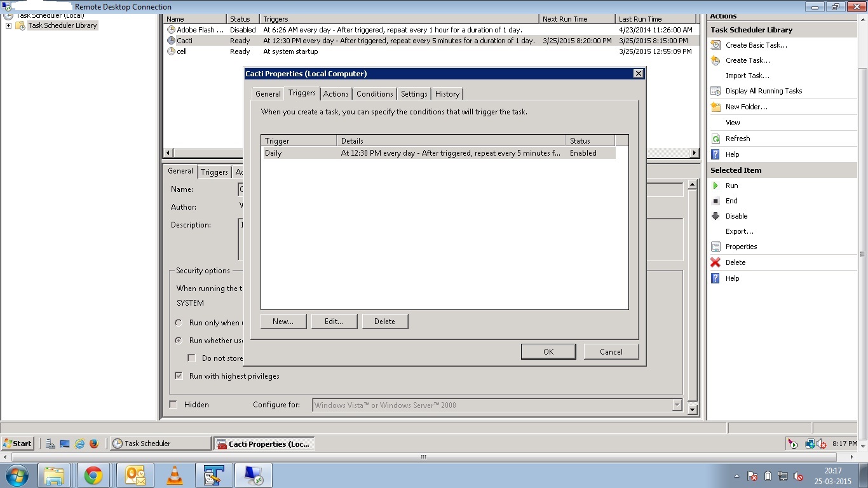The width and height of the screenshot is (868, 488).
Task: Click clock icon beside Adobe Flash task
Action: tap(171, 30)
